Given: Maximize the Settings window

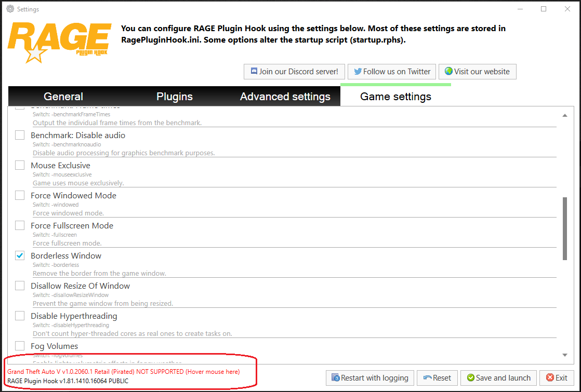Looking at the screenshot, I should click(x=544, y=9).
